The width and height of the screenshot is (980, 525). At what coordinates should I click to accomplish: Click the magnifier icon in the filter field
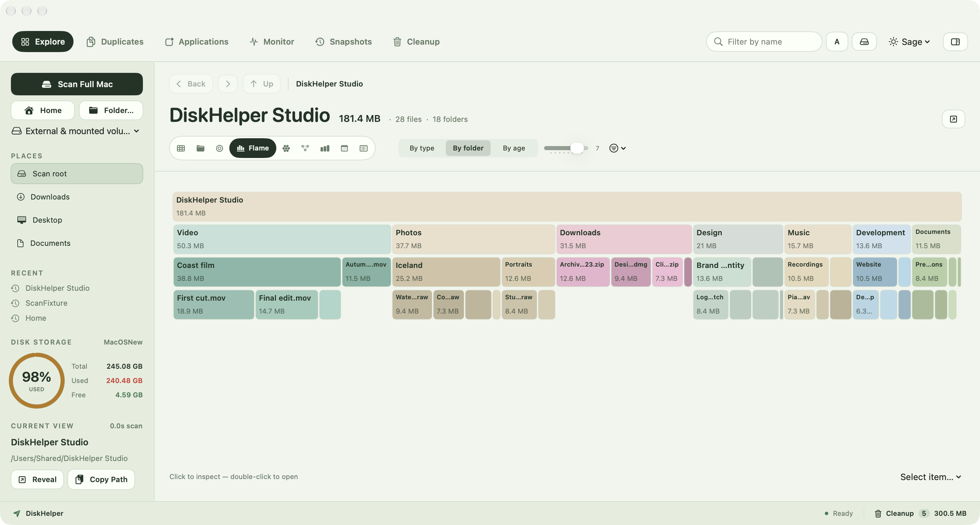(x=718, y=42)
